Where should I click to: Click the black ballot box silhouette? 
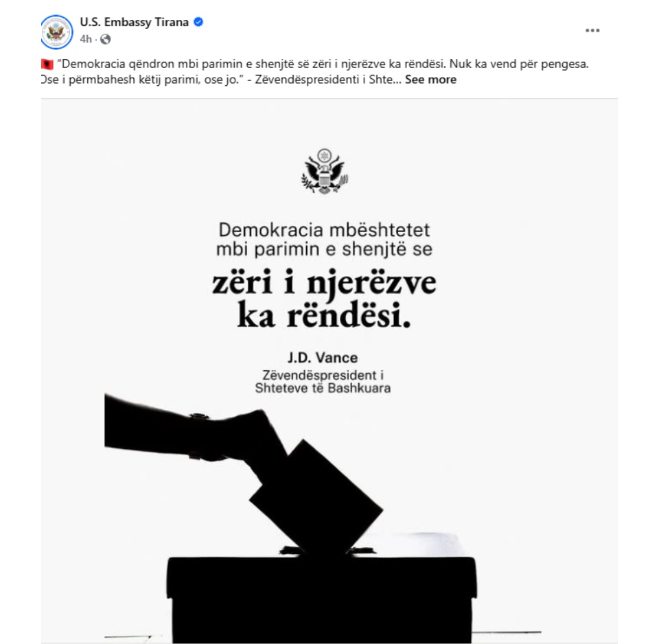point(321,599)
